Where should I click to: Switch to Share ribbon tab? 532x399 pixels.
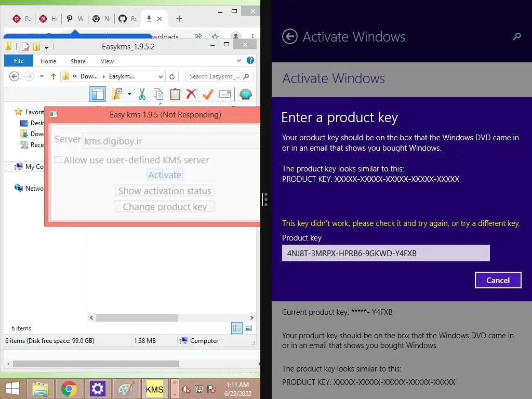tap(78, 61)
